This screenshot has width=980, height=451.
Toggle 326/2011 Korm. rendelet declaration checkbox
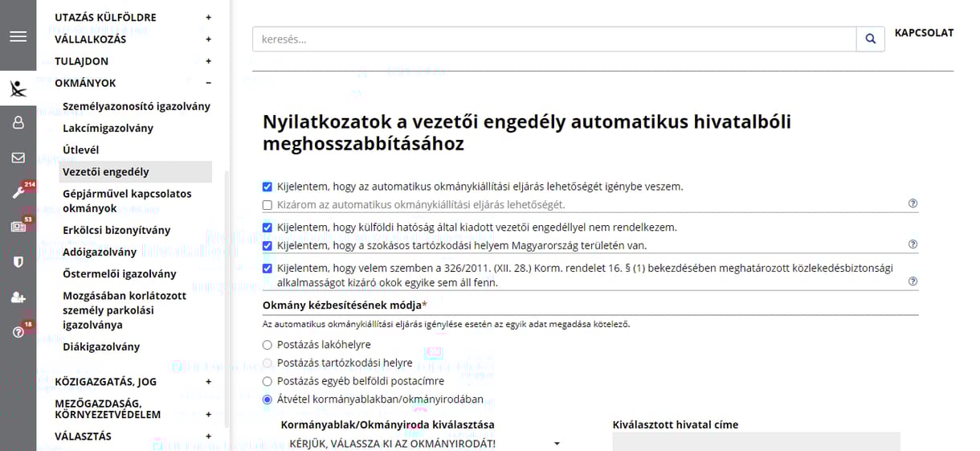click(267, 269)
